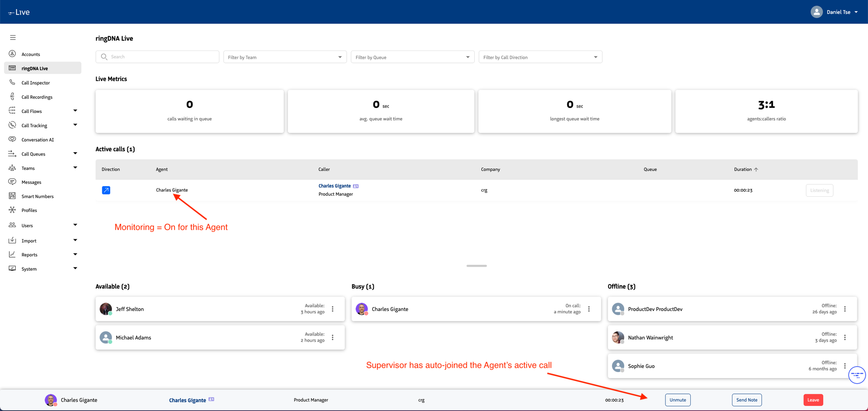This screenshot has width=868, height=411.
Task: Open options menu for Nathan Wainwright
Action: [x=845, y=337]
